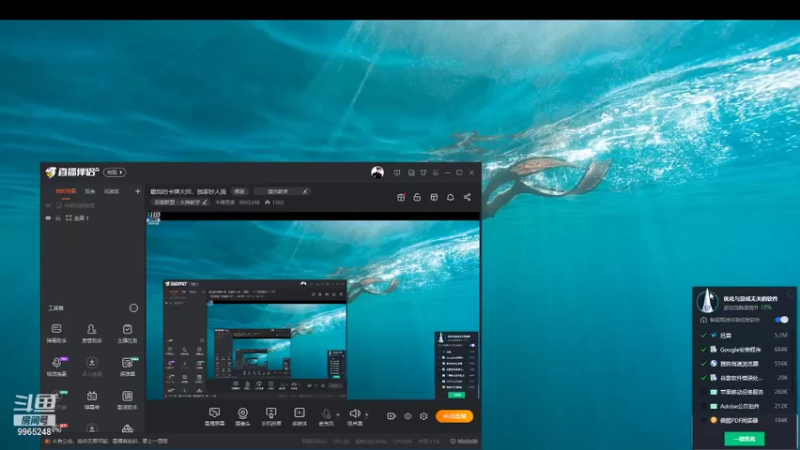Share the live room via share icon

click(x=467, y=197)
